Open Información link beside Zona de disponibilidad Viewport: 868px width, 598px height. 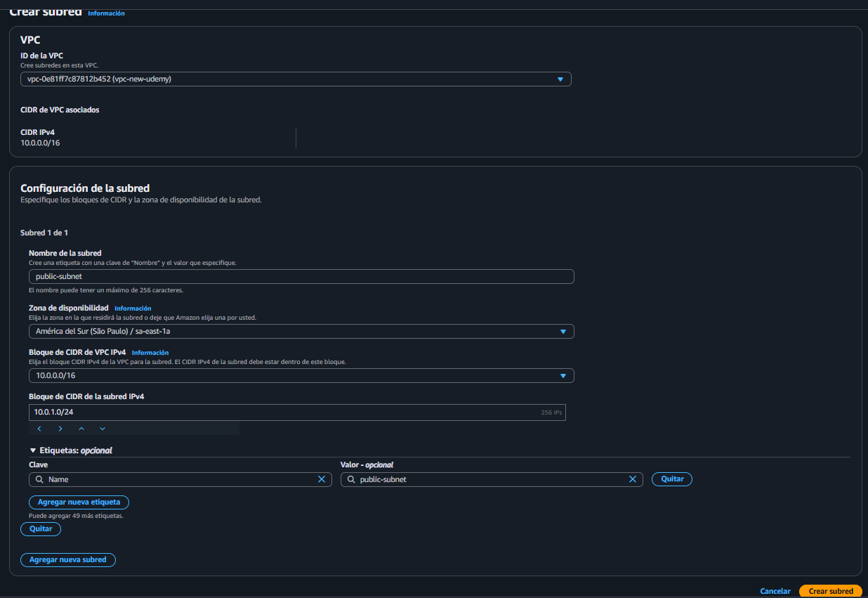pos(133,308)
